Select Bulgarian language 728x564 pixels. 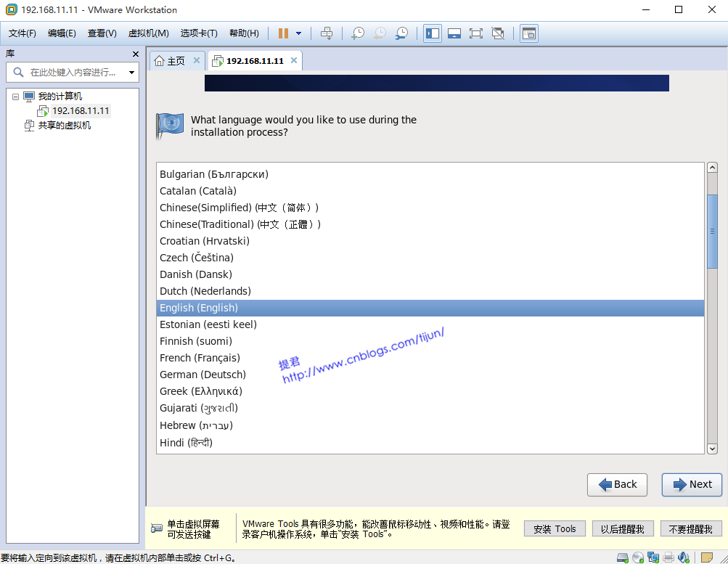(430, 174)
